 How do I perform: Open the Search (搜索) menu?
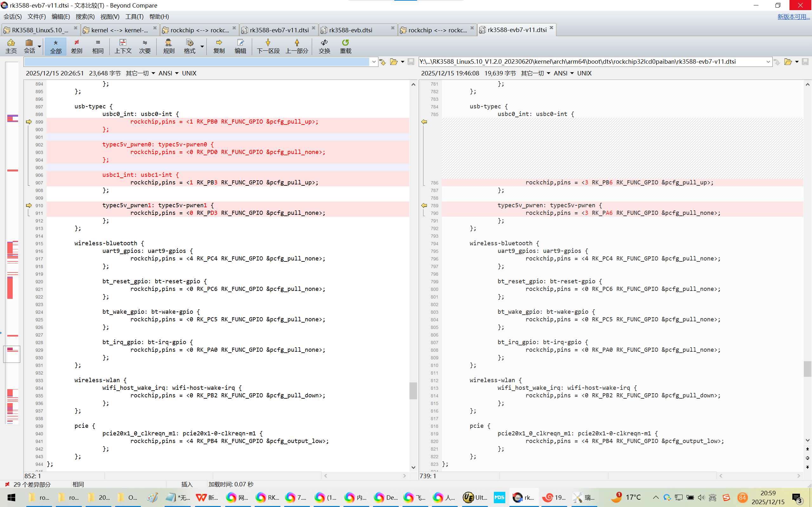[85, 16]
